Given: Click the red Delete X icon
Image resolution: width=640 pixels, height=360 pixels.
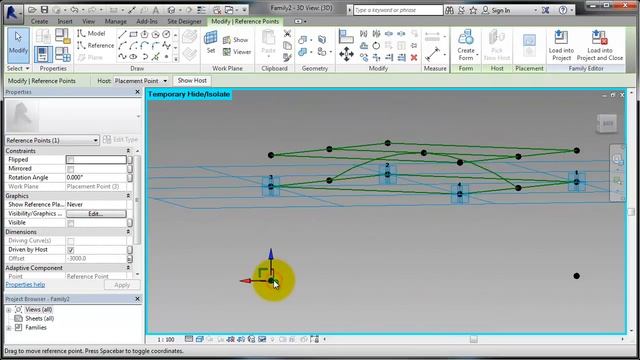Looking at the screenshot, I should [x=414, y=58].
